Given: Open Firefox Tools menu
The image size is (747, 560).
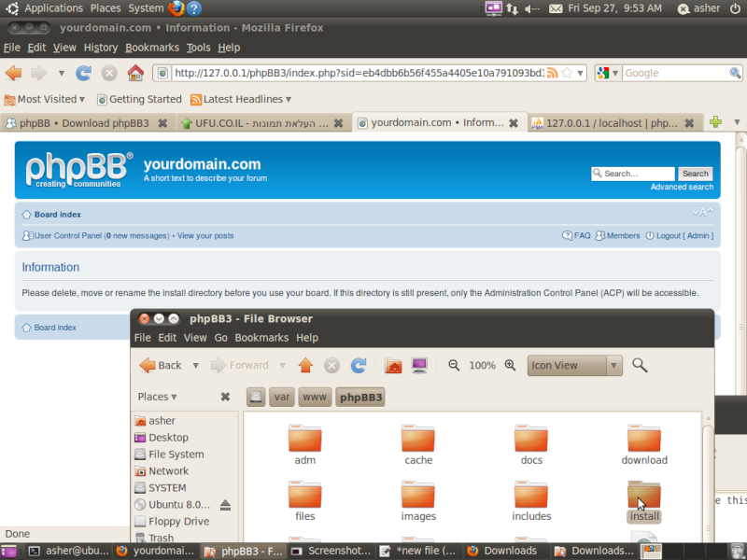Looking at the screenshot, I should click(198, 48).
